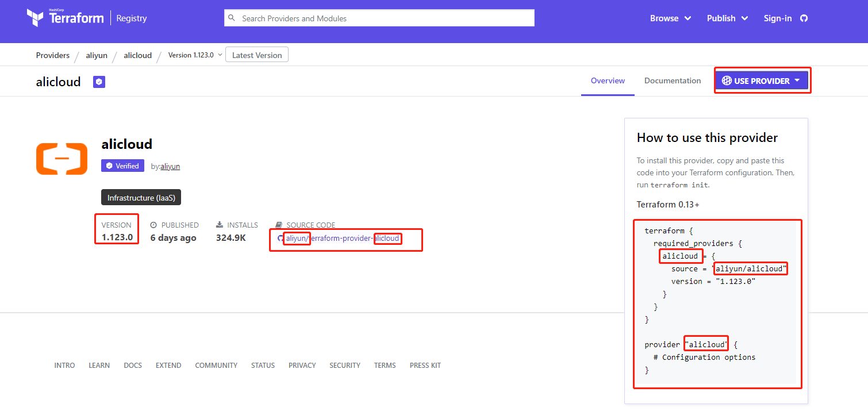
Task: Click the required_providers code line
Action: pos(698,243)
